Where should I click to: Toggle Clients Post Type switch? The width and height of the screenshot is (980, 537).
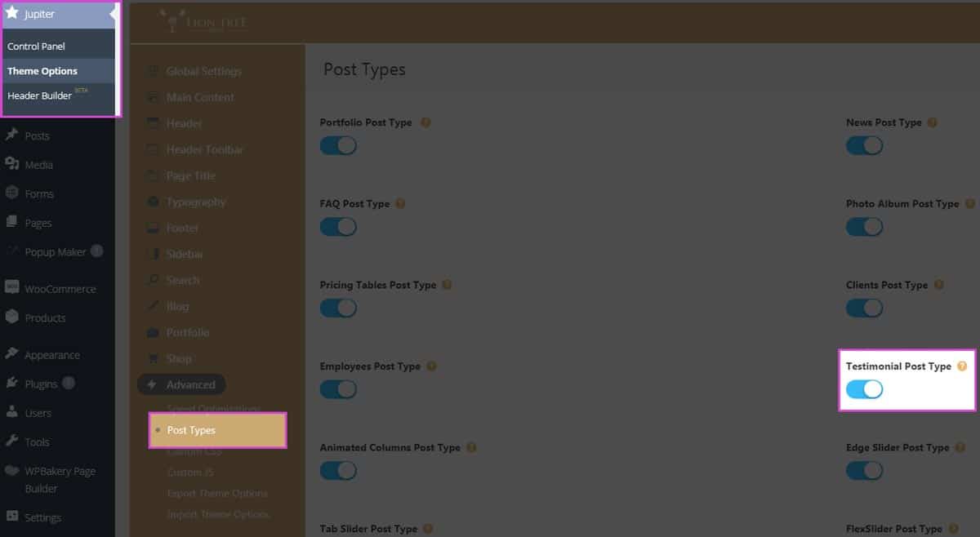865,308
